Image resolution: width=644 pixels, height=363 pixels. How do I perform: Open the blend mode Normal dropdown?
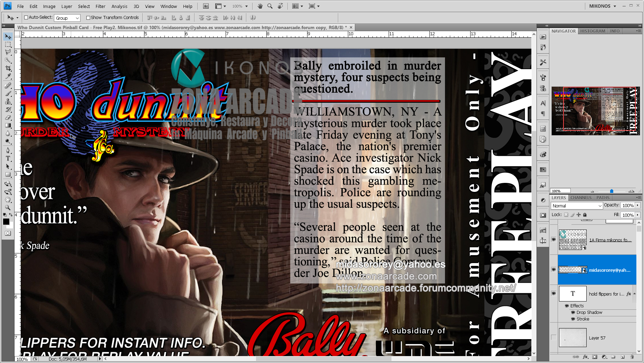[x=577, y=206]
